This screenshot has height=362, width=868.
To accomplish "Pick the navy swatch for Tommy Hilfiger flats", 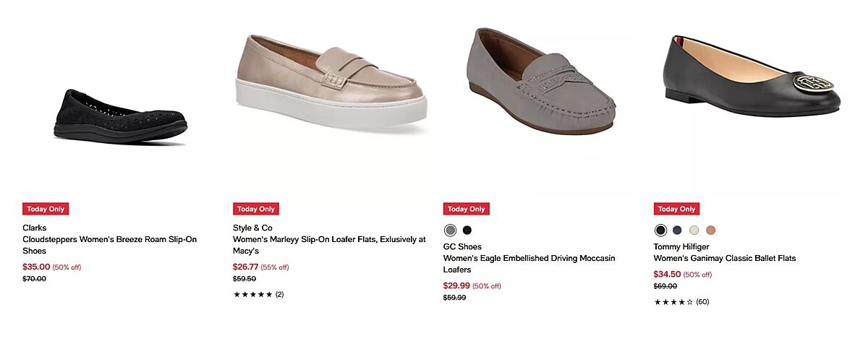I will point(677,230).
